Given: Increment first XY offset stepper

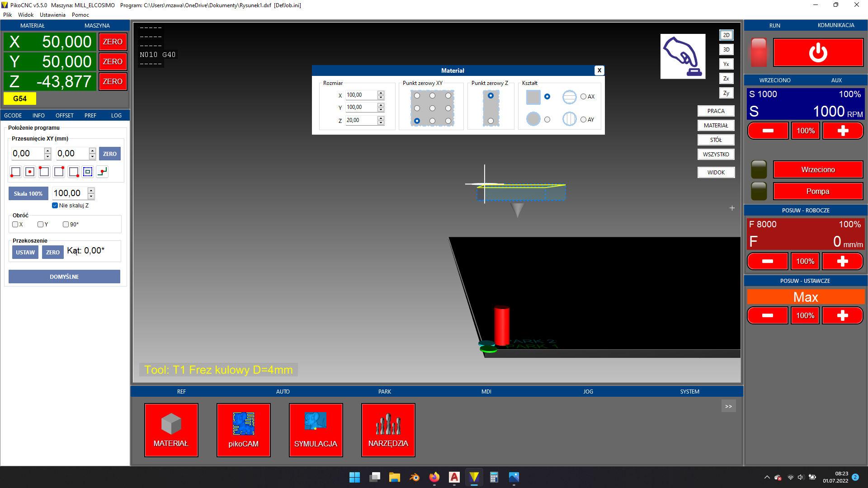Looking at the screenshot, I should (x=47, y=150).
